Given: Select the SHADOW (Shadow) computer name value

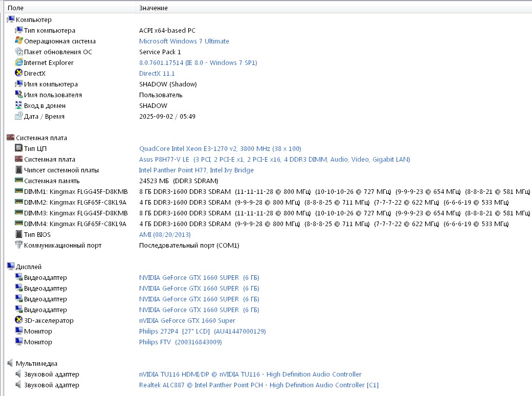Looking at the screenshot, I should [168, 84].
